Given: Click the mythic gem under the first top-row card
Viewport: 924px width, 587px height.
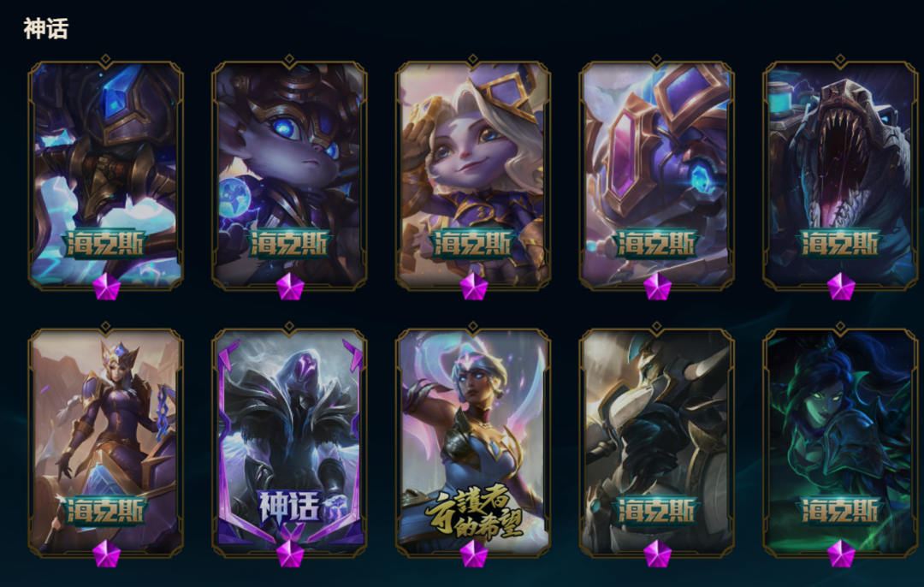Looking at the screenshot, I should [x=107, y=287].
